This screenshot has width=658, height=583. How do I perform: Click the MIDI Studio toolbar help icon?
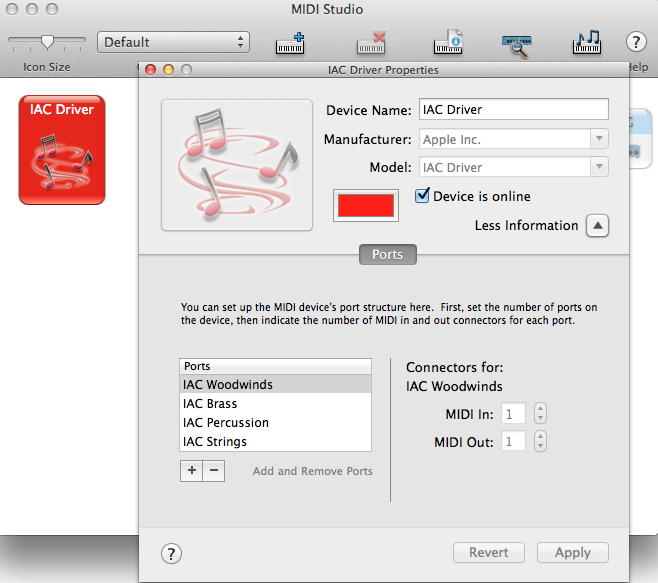(x=636, y=42)
